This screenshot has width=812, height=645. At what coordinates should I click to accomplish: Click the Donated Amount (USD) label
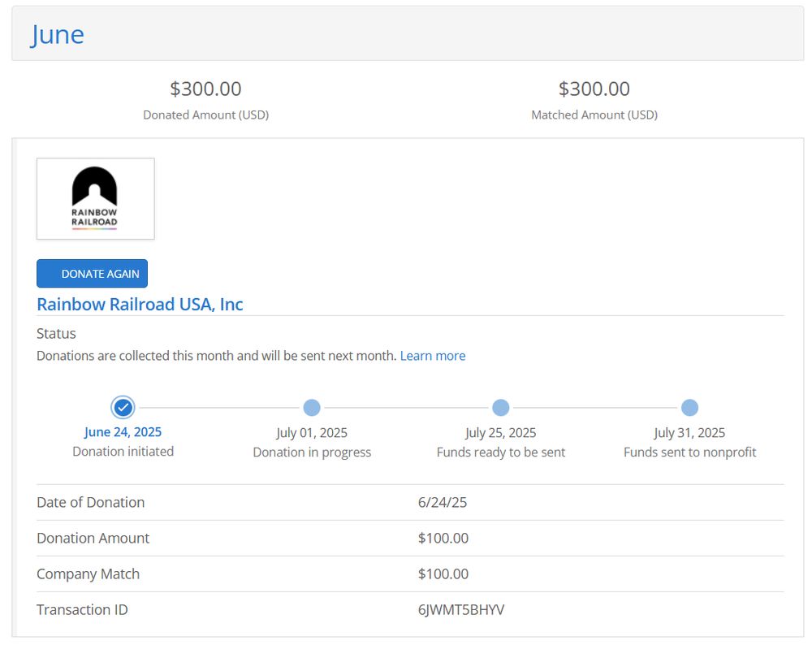pos(206,115)
